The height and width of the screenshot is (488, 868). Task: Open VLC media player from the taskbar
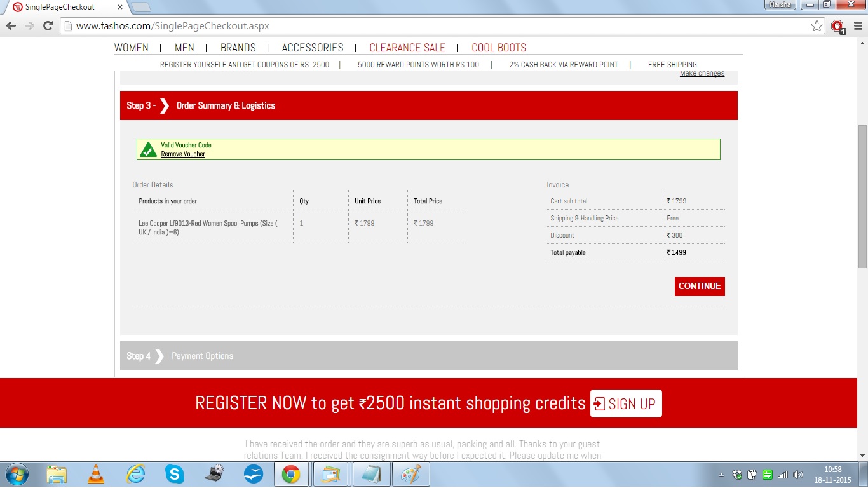click(x=96, y=474)
